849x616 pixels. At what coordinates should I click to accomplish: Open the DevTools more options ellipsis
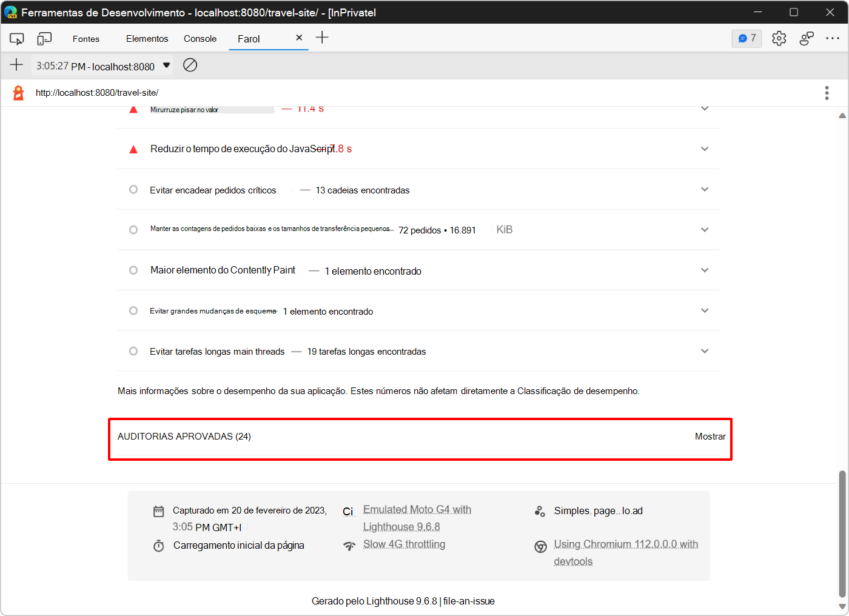coord(833,38)
